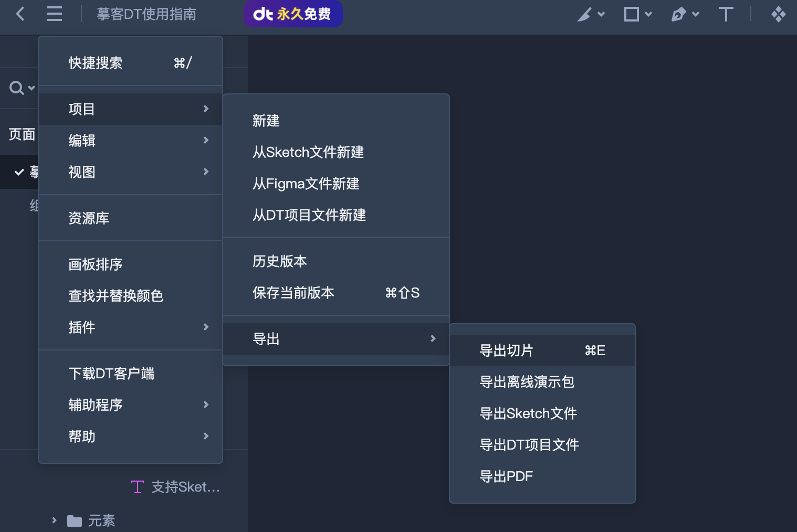Choose 导出PDF from the export submenu

(x=506, y=476)
